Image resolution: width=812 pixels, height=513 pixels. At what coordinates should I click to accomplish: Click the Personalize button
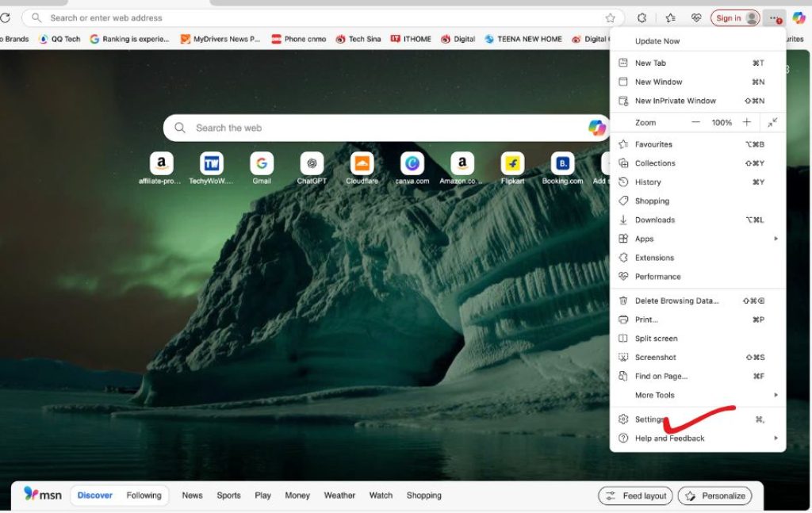[x=714, y=496]
